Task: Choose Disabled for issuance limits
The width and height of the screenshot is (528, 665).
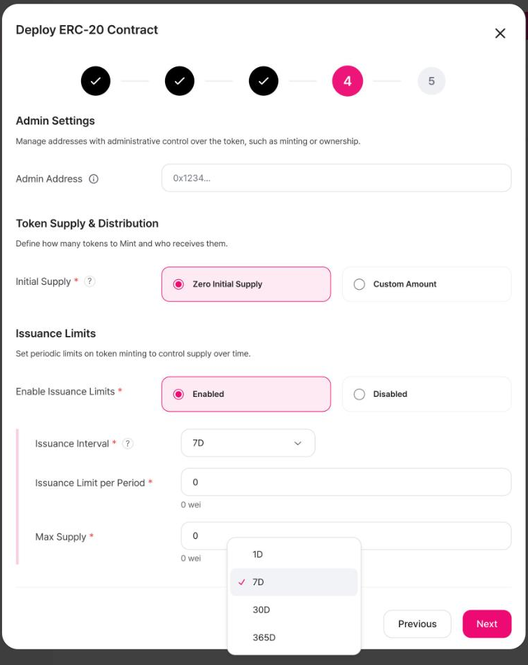Action: point(427,394)
